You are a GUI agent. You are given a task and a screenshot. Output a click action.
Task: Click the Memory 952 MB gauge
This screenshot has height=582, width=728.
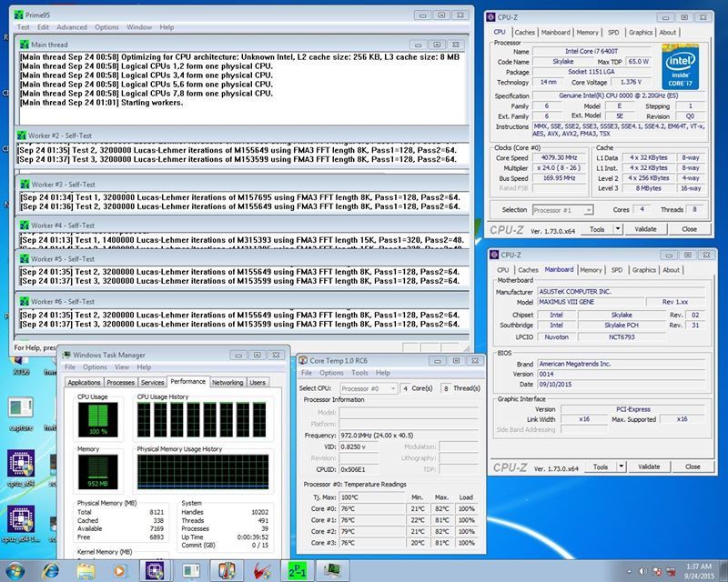97,472
